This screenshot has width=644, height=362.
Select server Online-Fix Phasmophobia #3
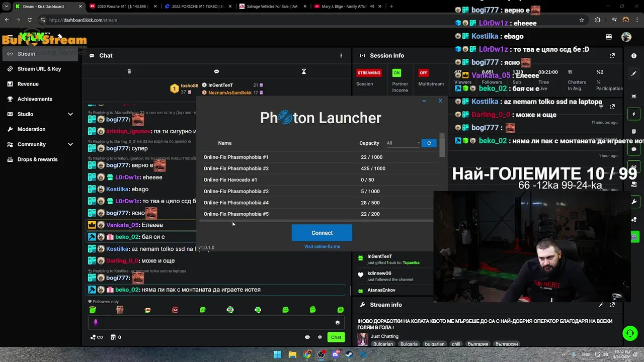tap(317, 191)
